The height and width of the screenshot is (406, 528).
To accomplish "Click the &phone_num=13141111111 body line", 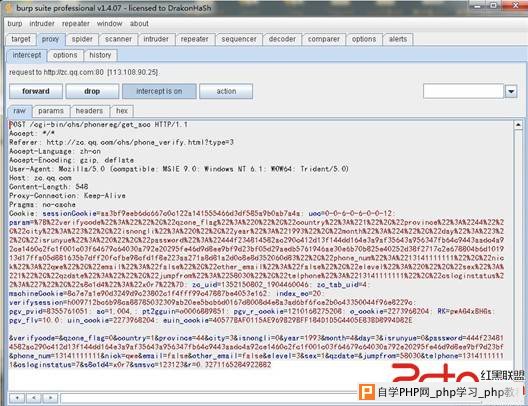I will click(256, 356).
